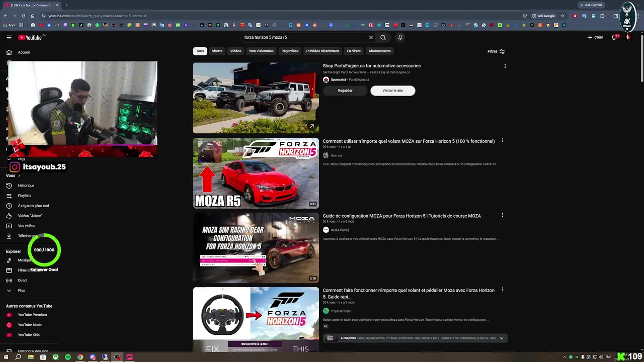644x362 pixels.
Task: Expand the 6 chapitres chevron
Action: pos(501,338)
